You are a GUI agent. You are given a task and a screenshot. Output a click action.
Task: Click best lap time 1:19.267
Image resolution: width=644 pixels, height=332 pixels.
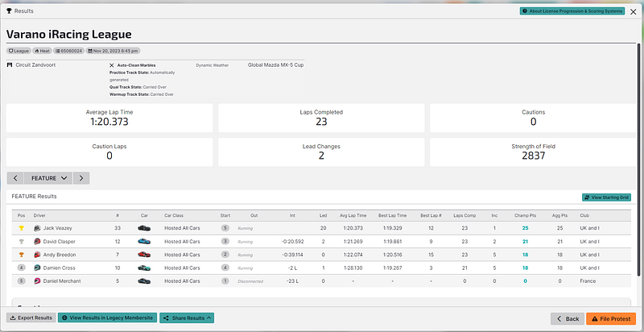(x=393, y=268)
